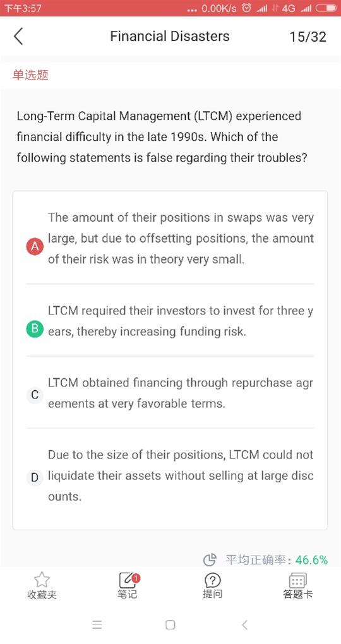Tap the Android recent apps menu icon
Image resolution: width=341 pixels, height=644 pixels.
(x=97, y=624)
